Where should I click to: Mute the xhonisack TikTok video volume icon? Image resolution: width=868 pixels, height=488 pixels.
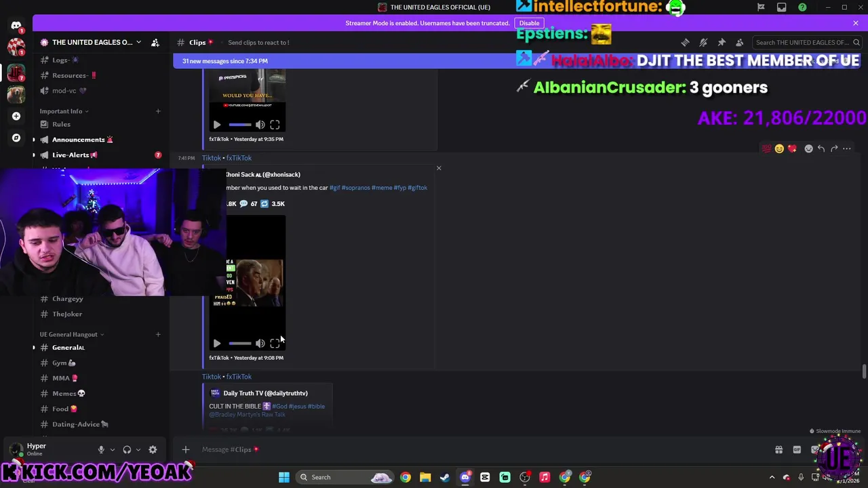pyautogui.click(x=260, y=344)
